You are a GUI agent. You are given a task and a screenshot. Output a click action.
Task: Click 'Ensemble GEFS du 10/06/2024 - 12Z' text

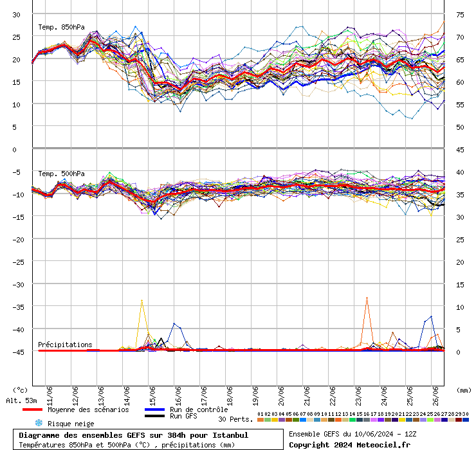[x=352, y=434]
